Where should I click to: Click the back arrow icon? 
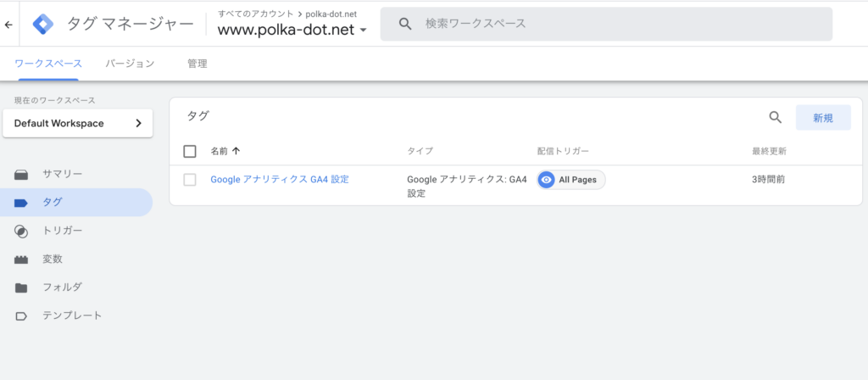click(8, 25)
